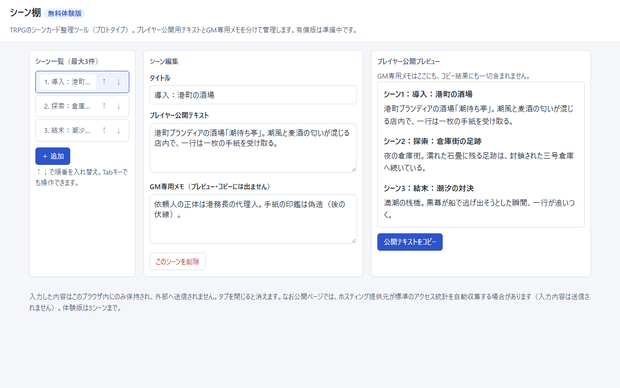Move scene 3 結末 up with arrow
The height and width of the screenshot is (388, 620).
tap(104, 130)
